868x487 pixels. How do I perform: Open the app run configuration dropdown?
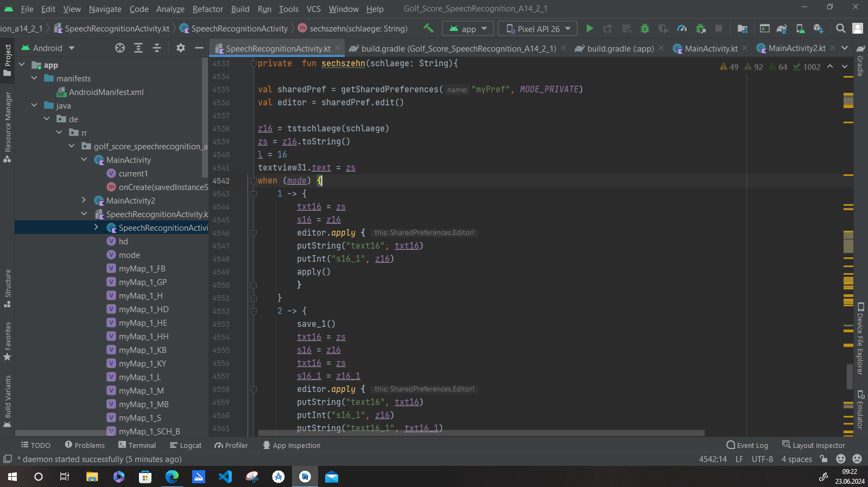pyautogui.click(x=468, y=29)
